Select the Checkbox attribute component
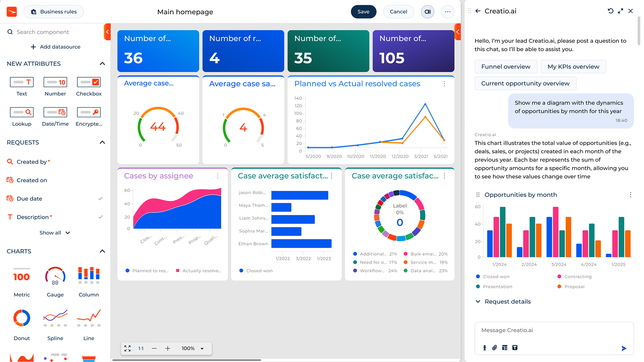644x362 pixels. 89,82
